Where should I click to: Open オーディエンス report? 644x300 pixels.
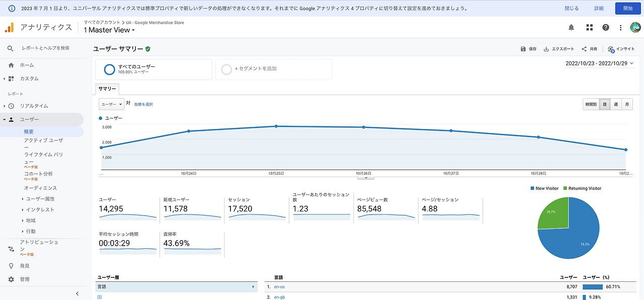point(40,188)
